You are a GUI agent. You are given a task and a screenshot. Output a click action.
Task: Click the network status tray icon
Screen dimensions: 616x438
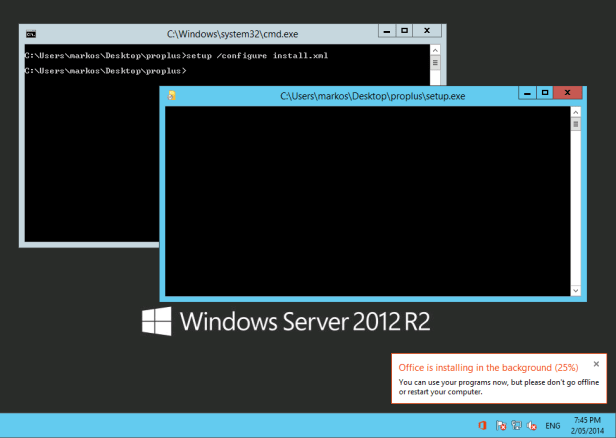(517, 425)
